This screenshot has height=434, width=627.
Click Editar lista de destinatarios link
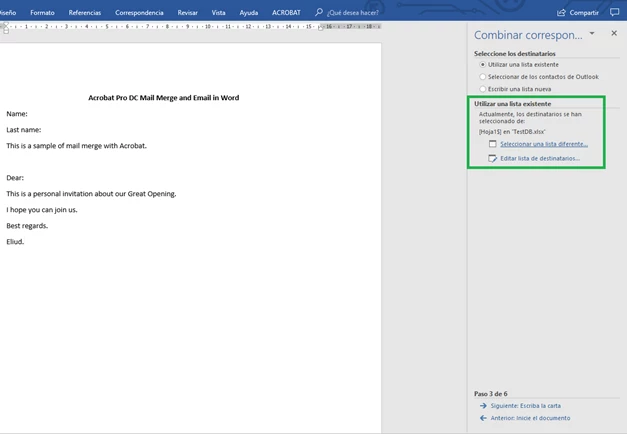540,158
